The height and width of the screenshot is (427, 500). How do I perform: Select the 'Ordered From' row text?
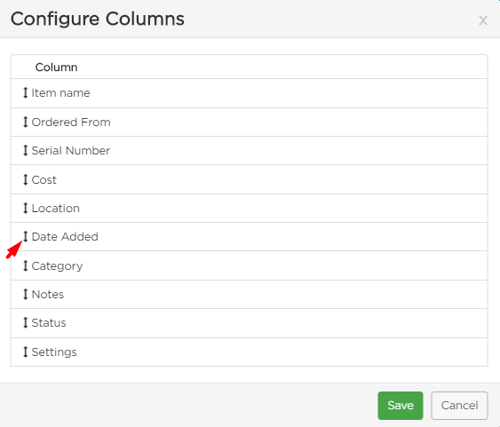click(x=71, y=122)
